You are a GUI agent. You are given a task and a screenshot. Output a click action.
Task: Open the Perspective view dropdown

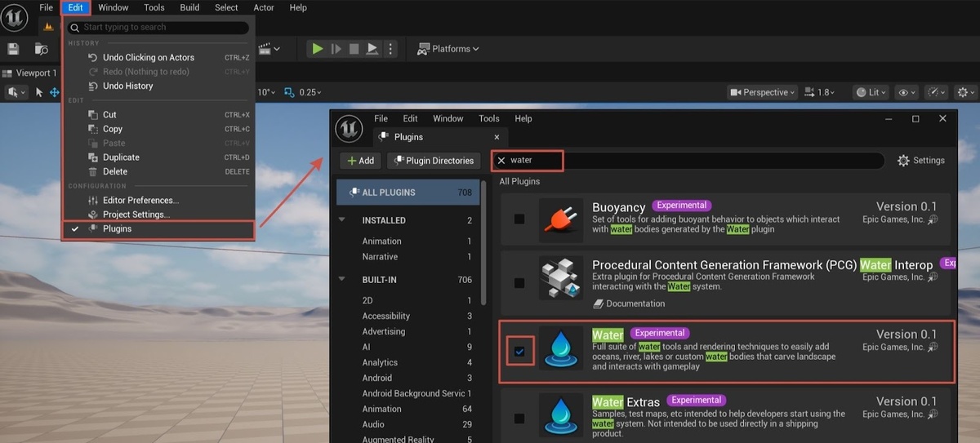pos(762,92)
